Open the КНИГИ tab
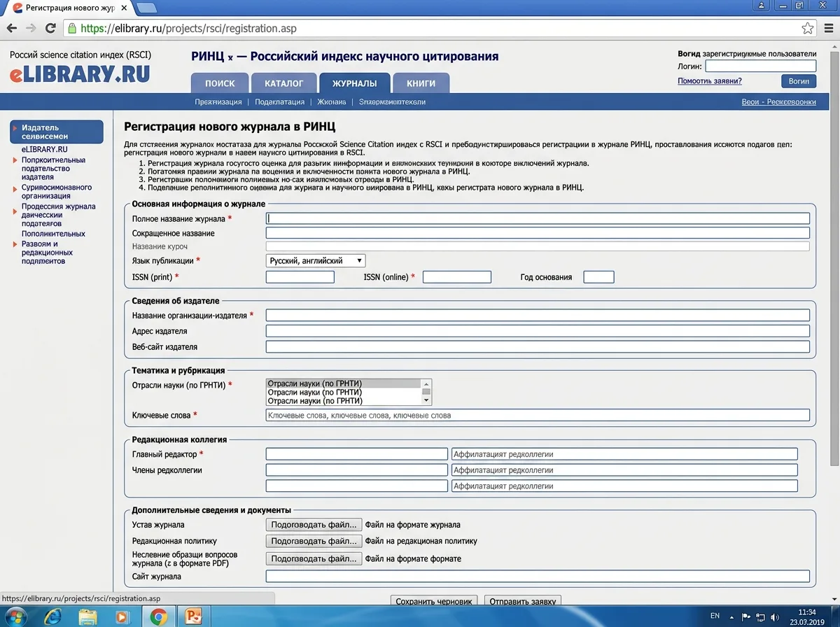This screenshot has width=840, height=627. [421, 83]
